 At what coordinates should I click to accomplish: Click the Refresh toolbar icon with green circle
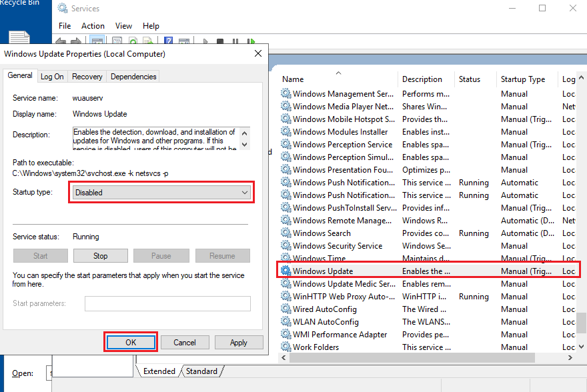pyautogui.click(x=133, y=41)
